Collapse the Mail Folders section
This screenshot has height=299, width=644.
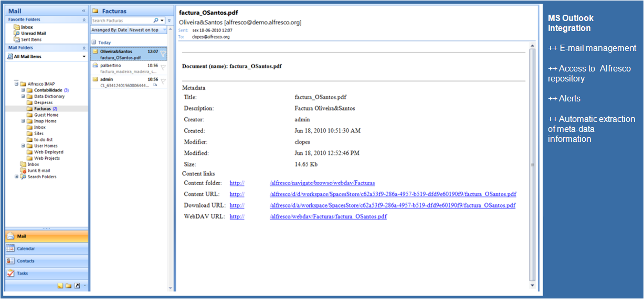(84, 48)
